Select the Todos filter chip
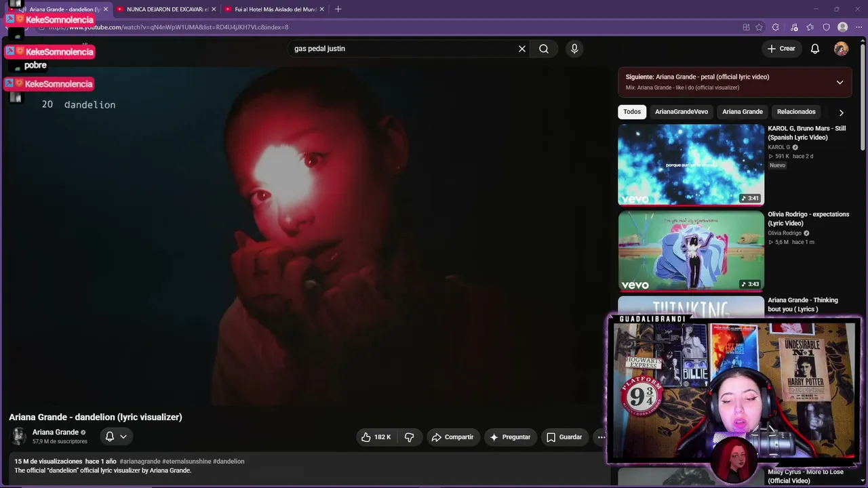The height and width of the screenshot is (488, 868). (632, 112)
